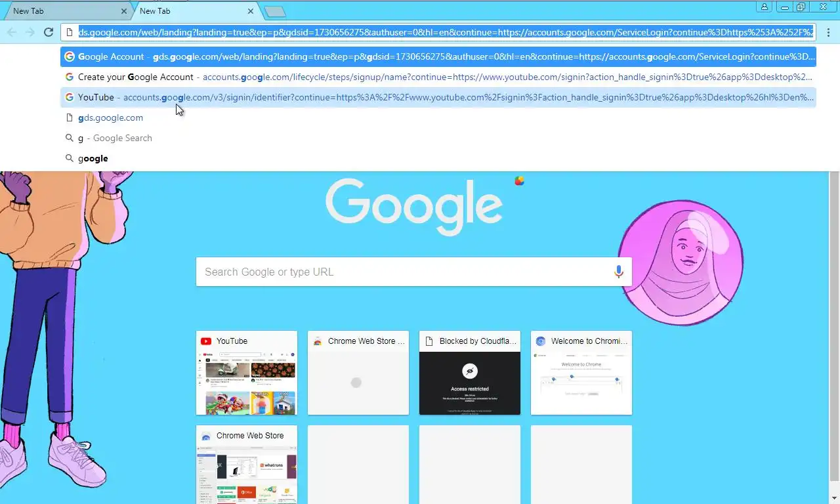Pick the YouTube sign-in suggestion
The height and width of the screenshot is (504, 840).
coord(438,97)
